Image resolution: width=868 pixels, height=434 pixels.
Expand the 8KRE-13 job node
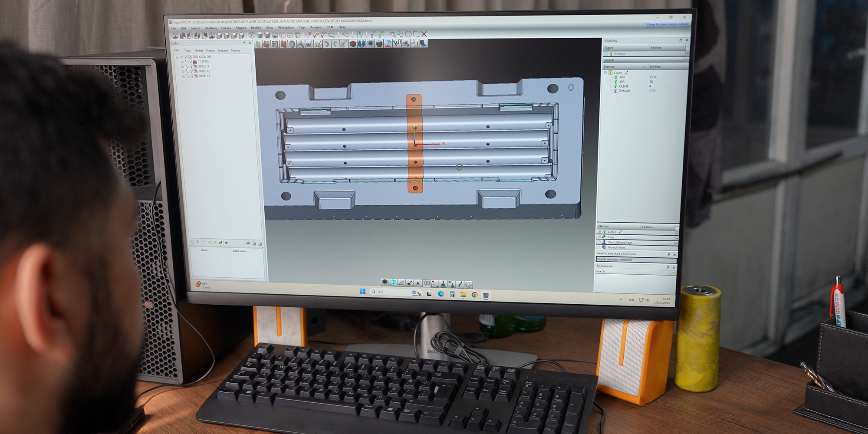tap(184, 76)
